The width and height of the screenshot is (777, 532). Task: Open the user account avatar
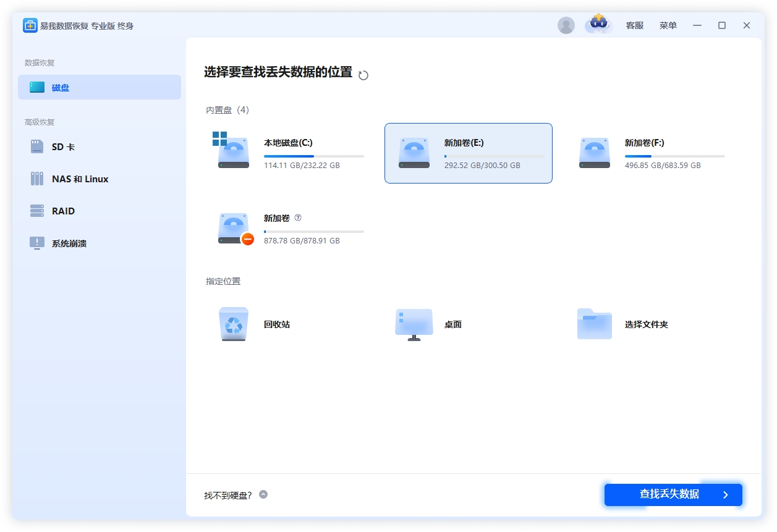pos(566,25)
